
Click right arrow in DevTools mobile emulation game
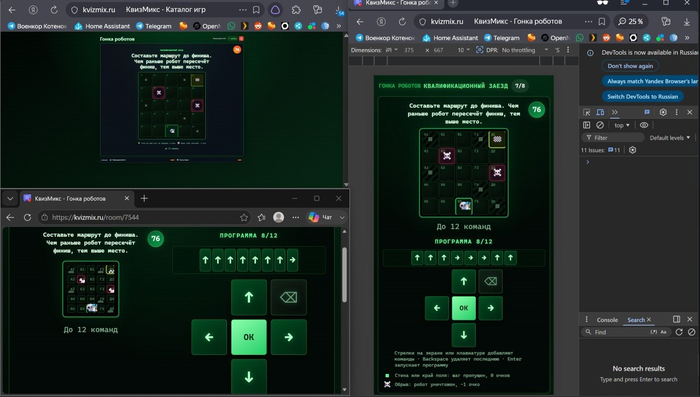[490, 308]
